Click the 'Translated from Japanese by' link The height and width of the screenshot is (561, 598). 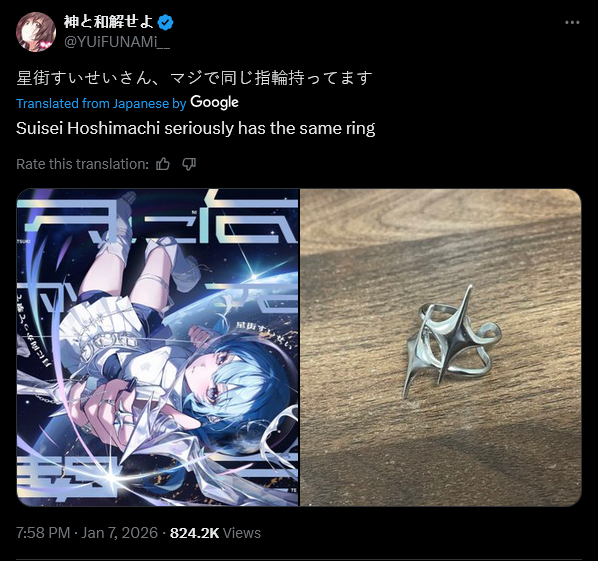coord(101,103)
